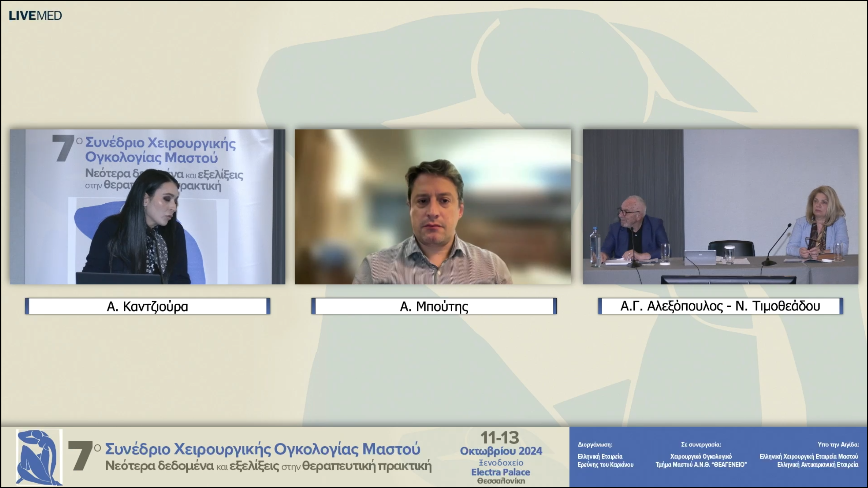Click the Θεσσαλονίκη location text
The height and width of the screenshot is (488, 868).
501,481
